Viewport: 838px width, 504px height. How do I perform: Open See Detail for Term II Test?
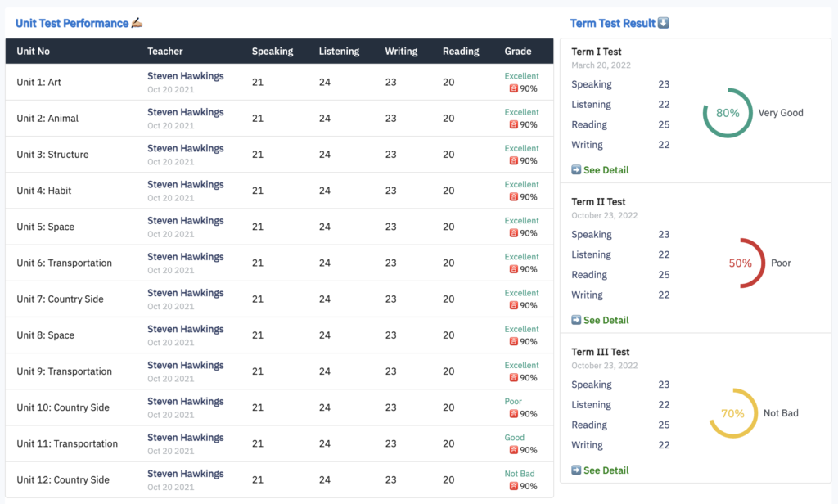tap(606, 320)
